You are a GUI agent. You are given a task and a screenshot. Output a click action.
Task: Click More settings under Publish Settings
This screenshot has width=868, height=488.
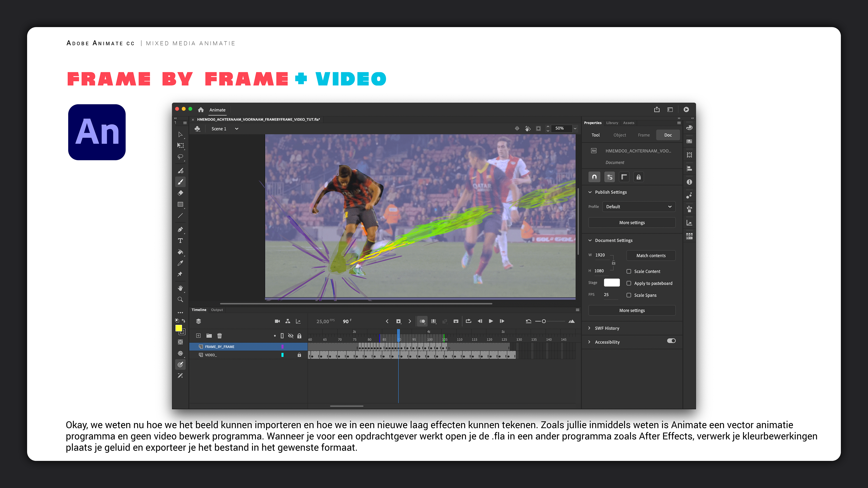click(632, 223)
